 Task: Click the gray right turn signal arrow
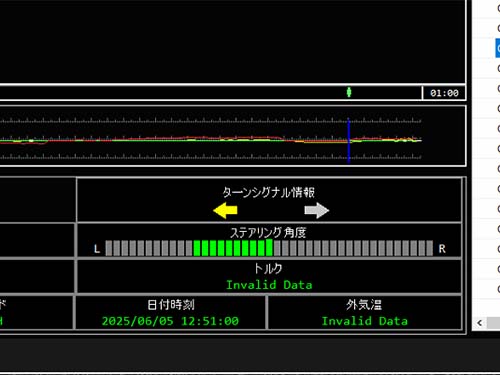click(x=317, y=211)
